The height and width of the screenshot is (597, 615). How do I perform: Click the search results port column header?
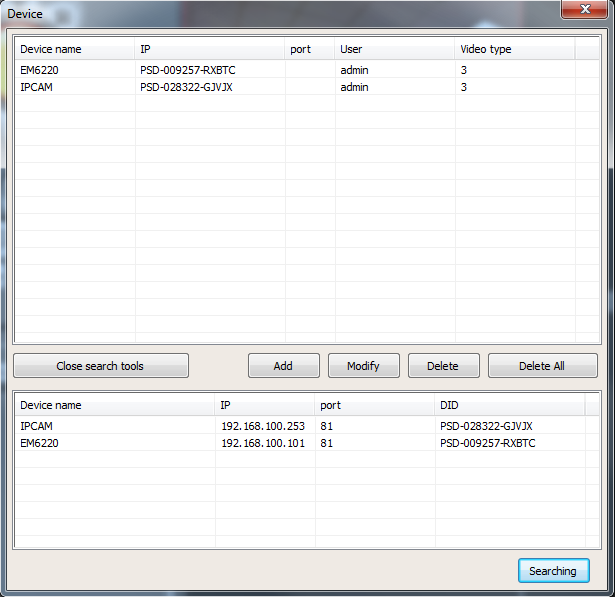coord(375,405)
